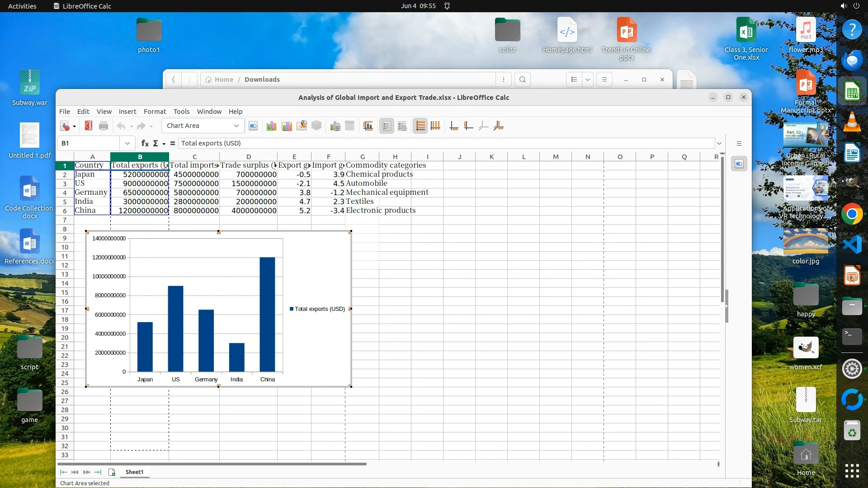
Task: Click the Titles toolbar icon
Action: point(368,126)
